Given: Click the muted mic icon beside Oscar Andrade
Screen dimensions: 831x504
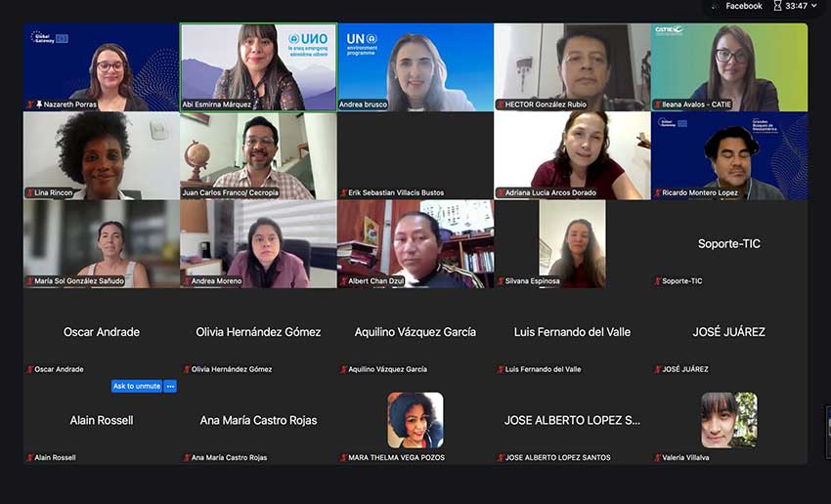Looking at the screenshot, I should (30, 369).
